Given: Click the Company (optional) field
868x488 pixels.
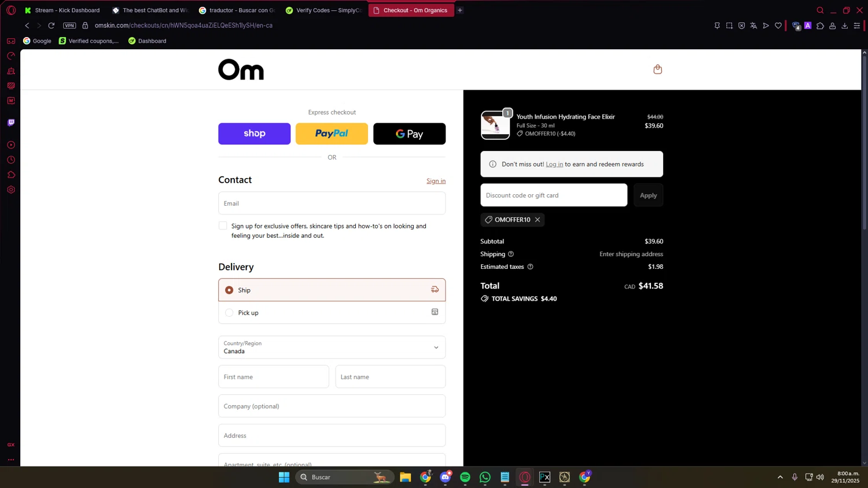Looking at the screenshot, I should pyautogui.click(x=332, y=406).
